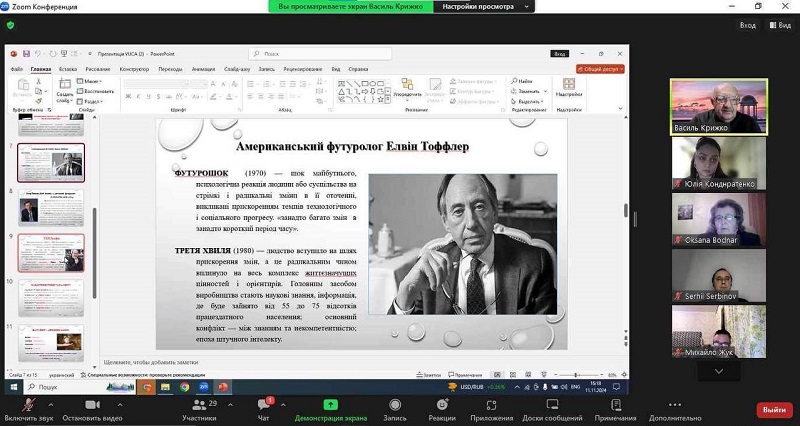Screen dimensions: 800x426
Task: Leave meeting with red Выйти button
Action: (x=774, y=410)
